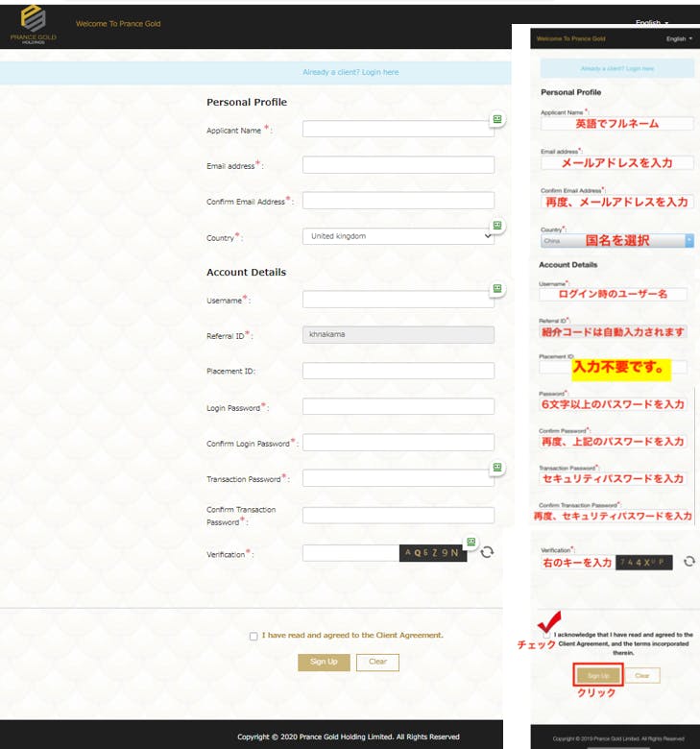Click the Verification input in guide panel
This screenshot has width=700, height=749.
(578, 563)
